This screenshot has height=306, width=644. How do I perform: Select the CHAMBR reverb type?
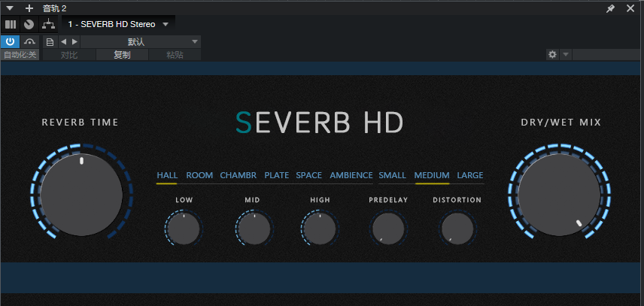coord(238,176)
